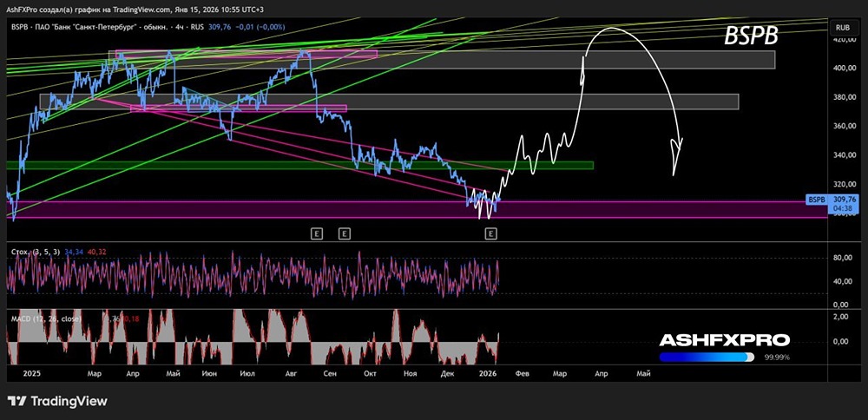Viewport: 868px width, 420px height.
Task: Click the Июл label on time axis
Action: (247, 374)
